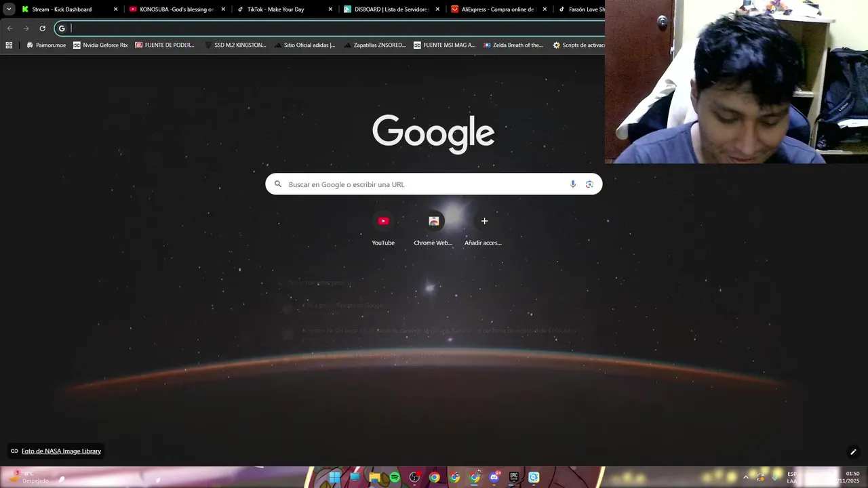
Task: Close the DISBOARD tab
Action: point(437,9)
